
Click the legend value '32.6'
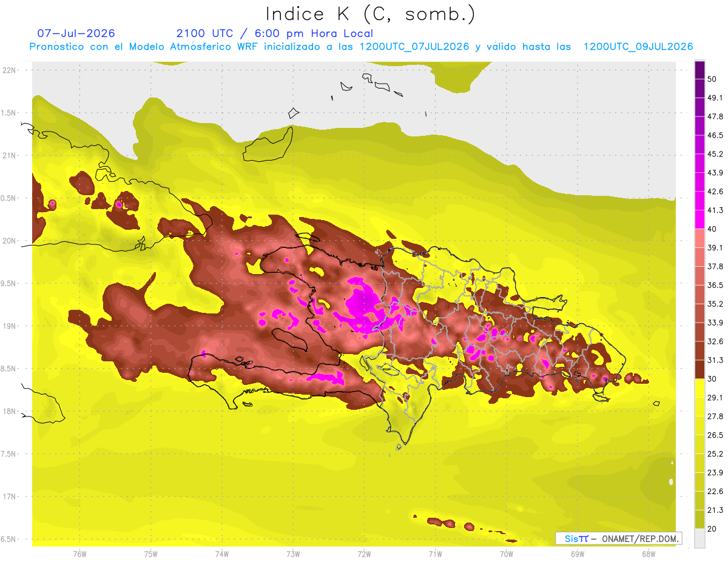[x=715, y=341]
